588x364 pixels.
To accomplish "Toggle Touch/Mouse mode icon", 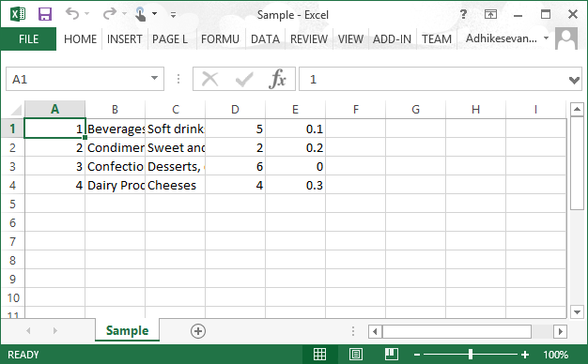I will tap(140, 14).
